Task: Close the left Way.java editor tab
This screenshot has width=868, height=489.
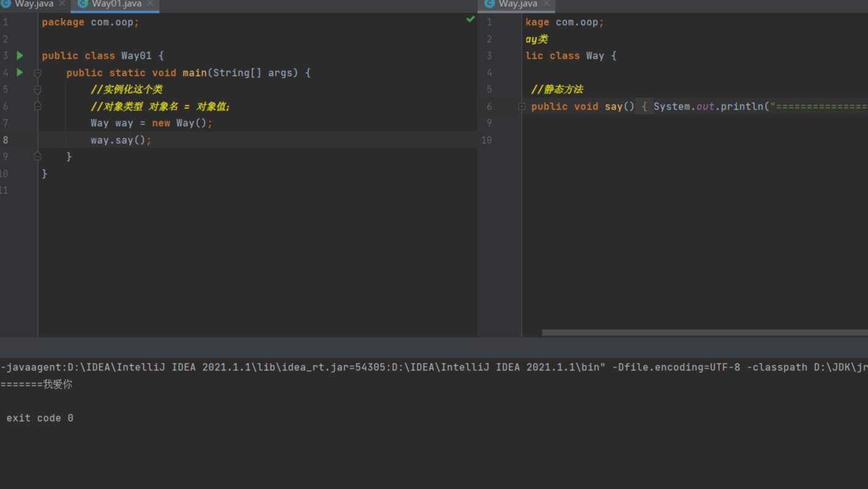Action: click(63, 2)
